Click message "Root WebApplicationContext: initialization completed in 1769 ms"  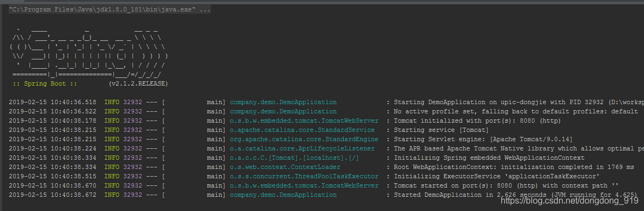[514, 167]
